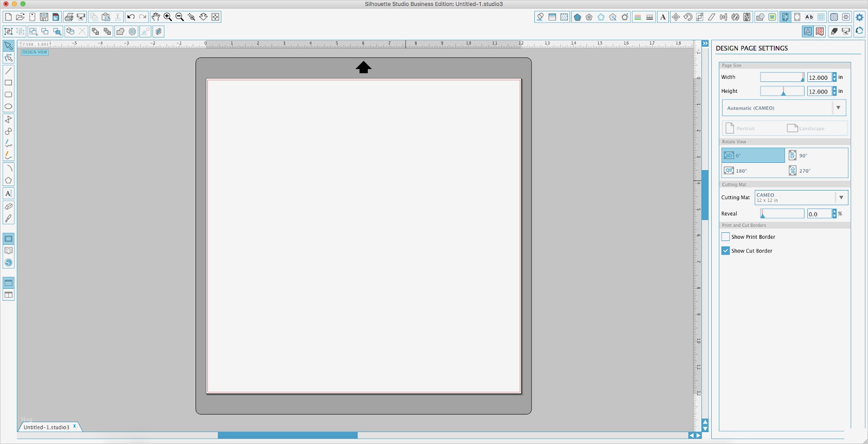Open the Text Style panel A icon
Screen dimensions: 868x444
coord(663,17)
